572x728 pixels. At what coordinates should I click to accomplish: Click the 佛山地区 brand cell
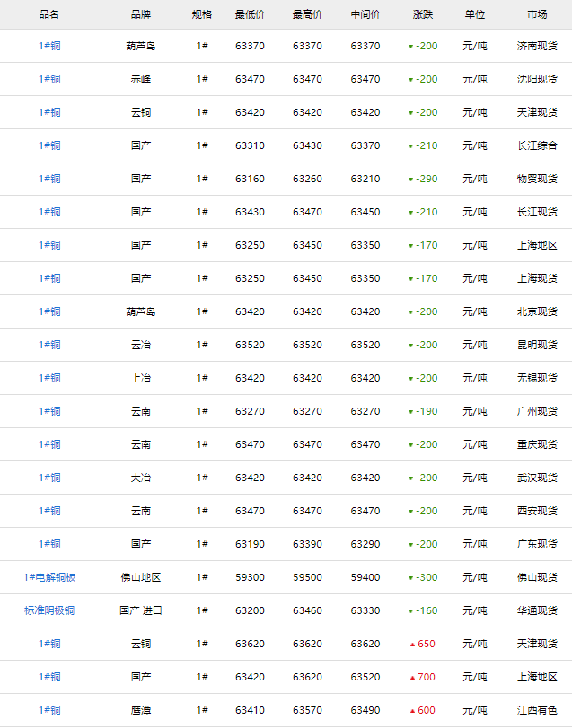[141, 577]
